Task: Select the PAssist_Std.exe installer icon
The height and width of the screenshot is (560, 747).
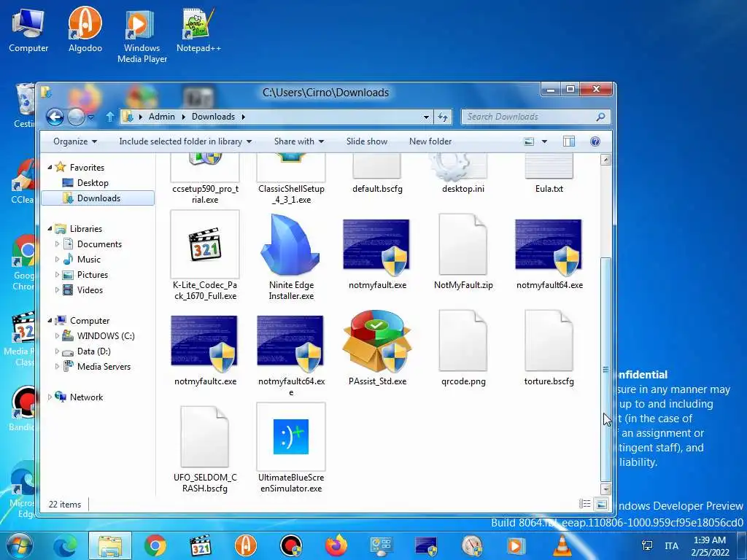Action: 376,341
